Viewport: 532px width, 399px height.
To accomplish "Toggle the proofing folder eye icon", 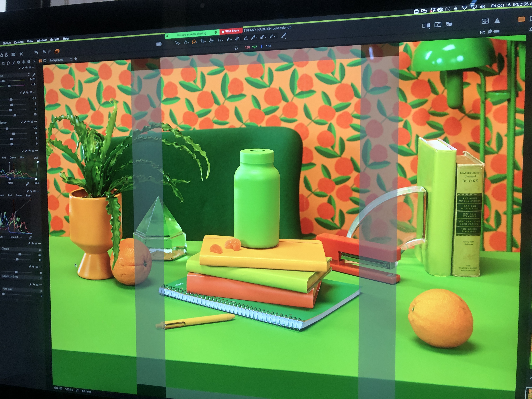I will pos(448,24).
